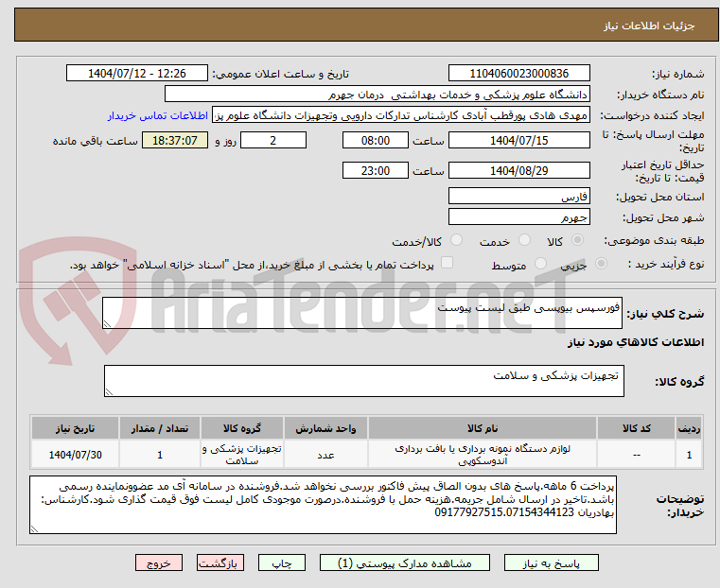720x588 pixels.
Task: Click the ردیف column header
Action: 689,428
